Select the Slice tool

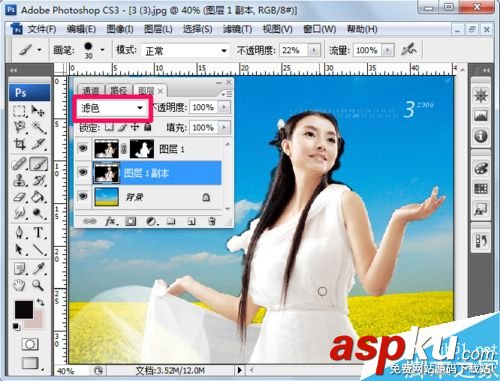38,144
